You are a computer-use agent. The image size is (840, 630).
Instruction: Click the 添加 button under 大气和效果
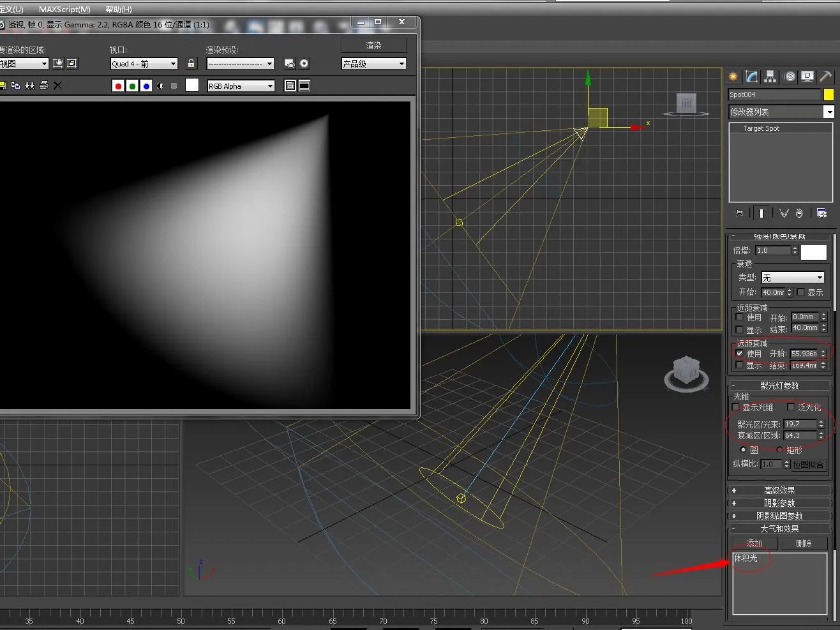[x=754, y=543]
